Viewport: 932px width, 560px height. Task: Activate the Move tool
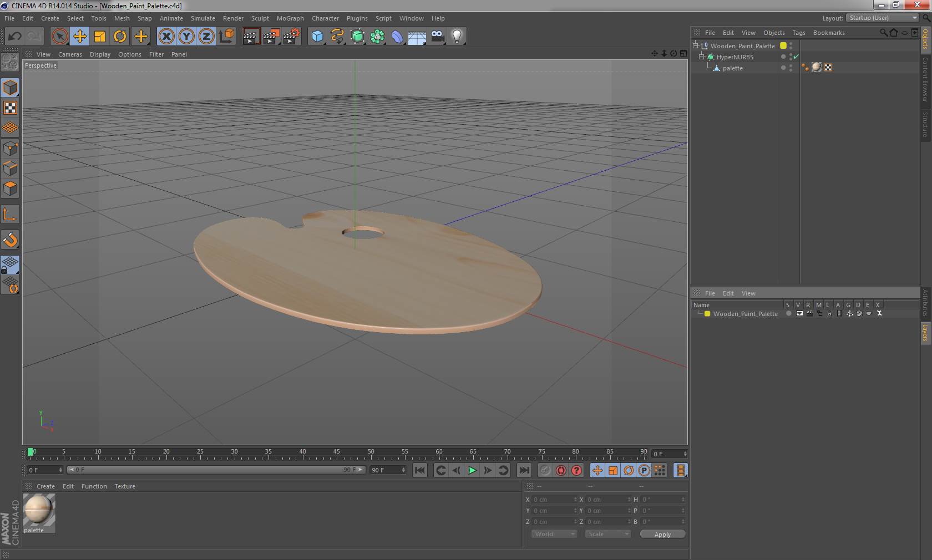80,37
